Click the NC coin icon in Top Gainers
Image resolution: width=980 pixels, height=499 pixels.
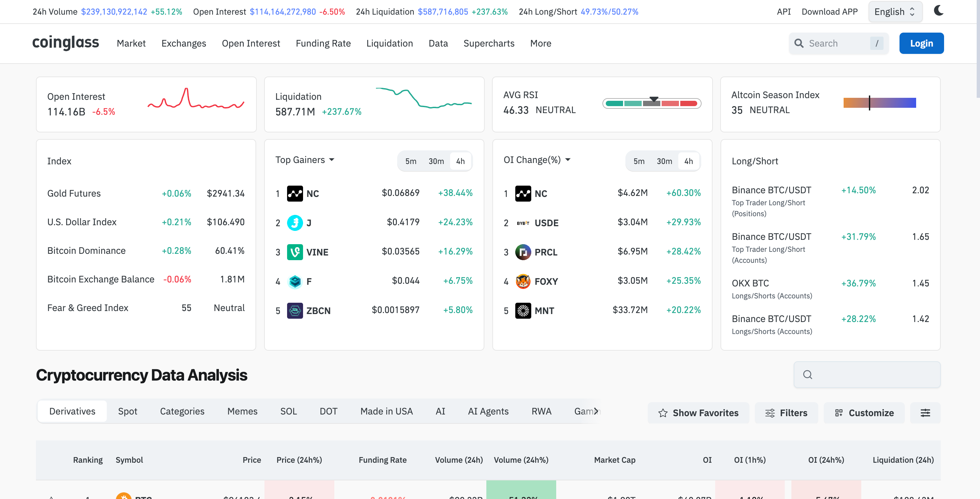(x=295, y=194)
